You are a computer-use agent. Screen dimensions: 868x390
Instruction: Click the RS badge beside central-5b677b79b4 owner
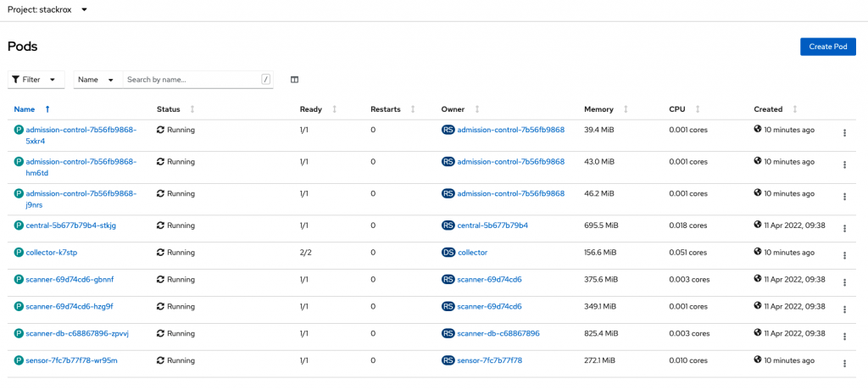(448, 226)
